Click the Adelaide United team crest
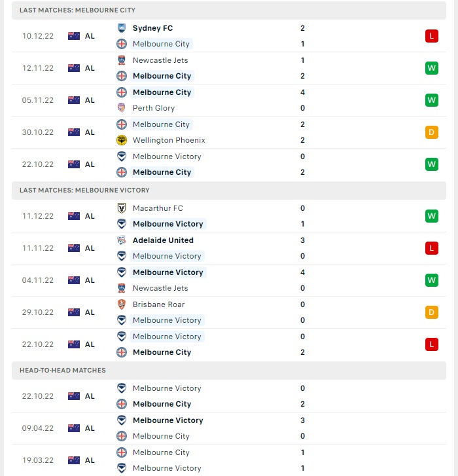Viewport: 458px width, 476px height. point(121,240)
